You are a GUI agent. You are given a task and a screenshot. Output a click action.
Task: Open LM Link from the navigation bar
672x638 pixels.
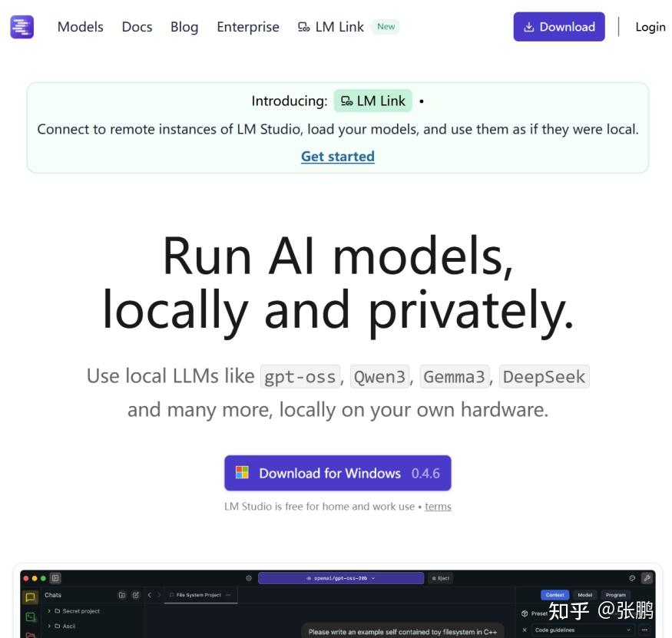(x=331, y=27)
